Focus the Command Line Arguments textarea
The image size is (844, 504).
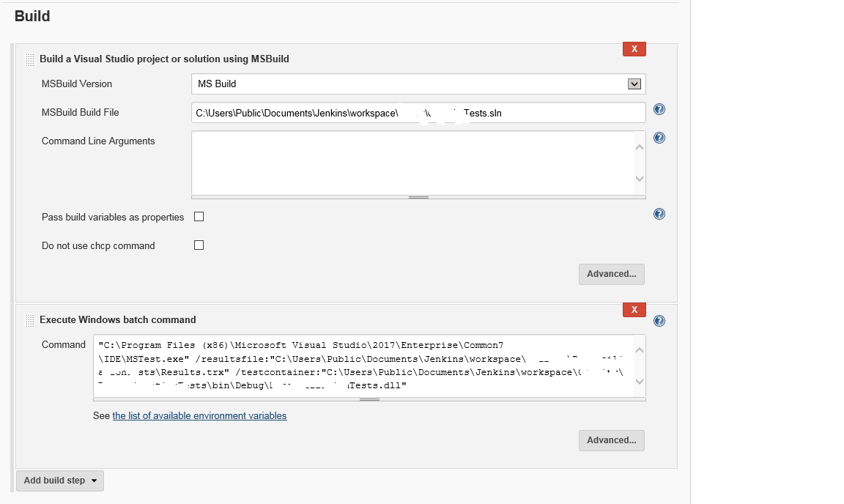410,163
